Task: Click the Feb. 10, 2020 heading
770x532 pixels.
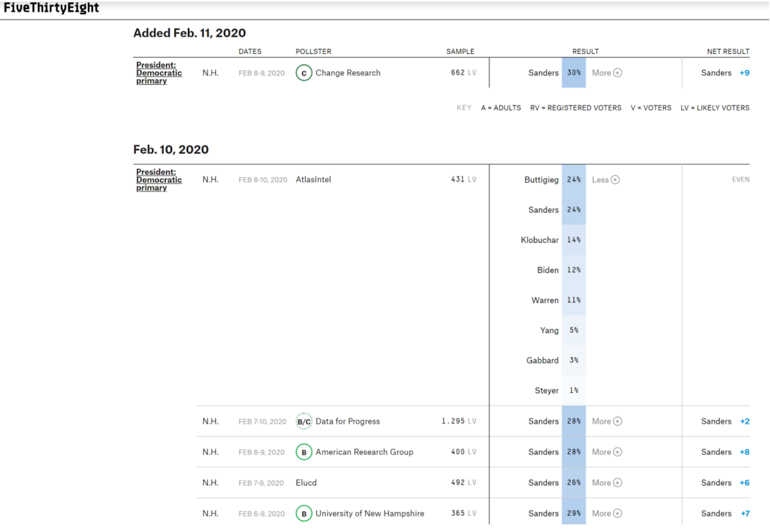Action: (x=171, y=150)
